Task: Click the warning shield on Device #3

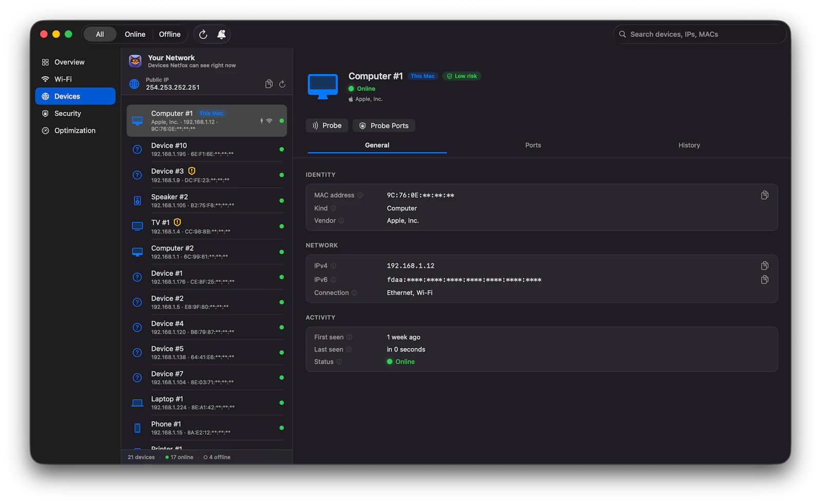Action: [191, 171]
